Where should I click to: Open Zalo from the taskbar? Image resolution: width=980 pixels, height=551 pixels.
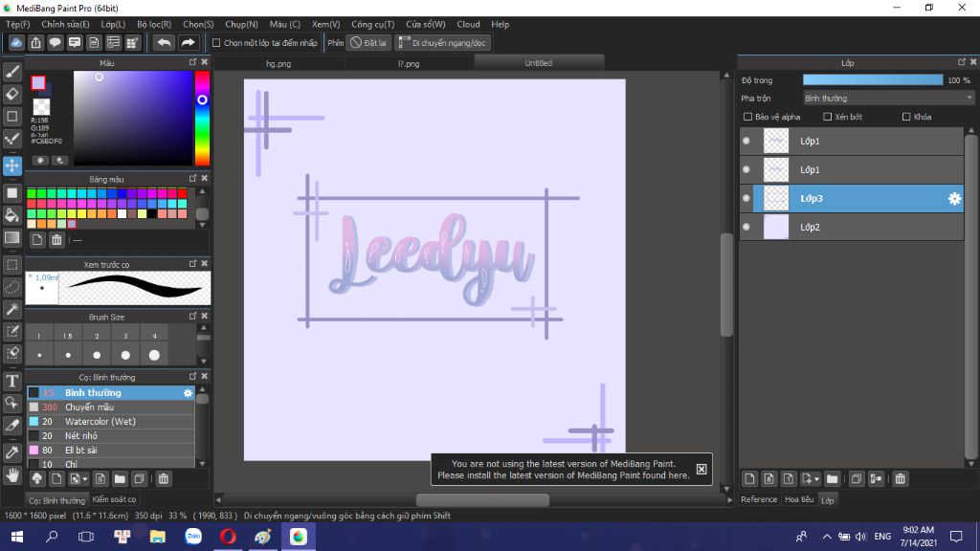click(193, 537)
